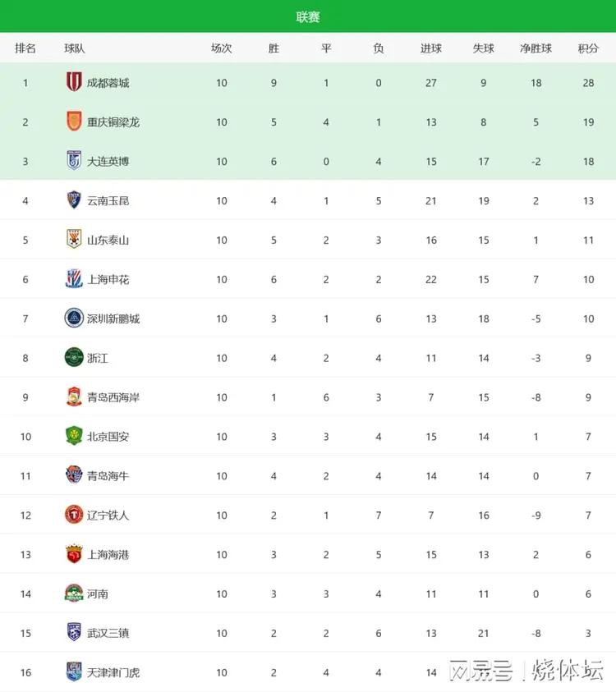Viewport: 616px width, 692px height.
Task: Select the 上海申花 club logo
Action: point(74,278)
